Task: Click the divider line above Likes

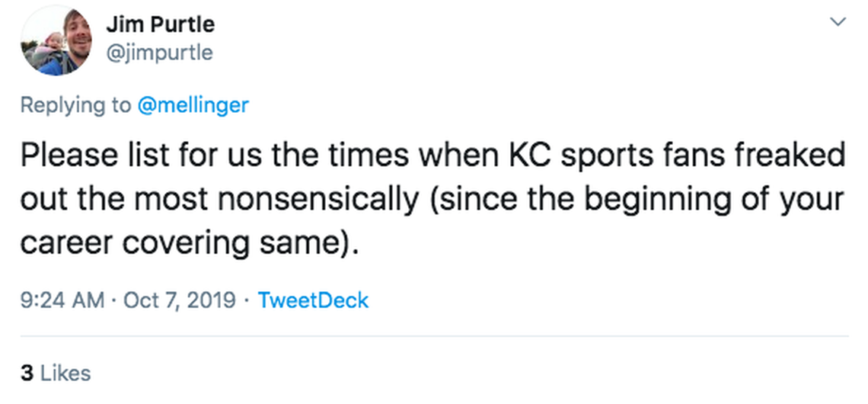Action: coord(434,335)
